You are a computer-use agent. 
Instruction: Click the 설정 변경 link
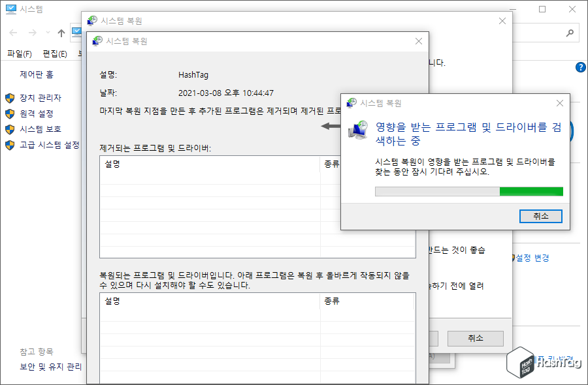(x=532, y=258)
